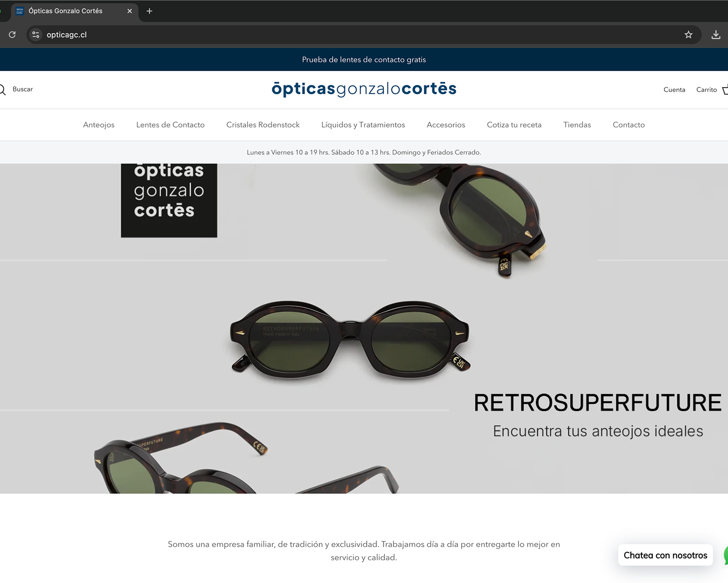Bookmark this page with the star icon
Viewport: 728px width, 583px height.
688,34
